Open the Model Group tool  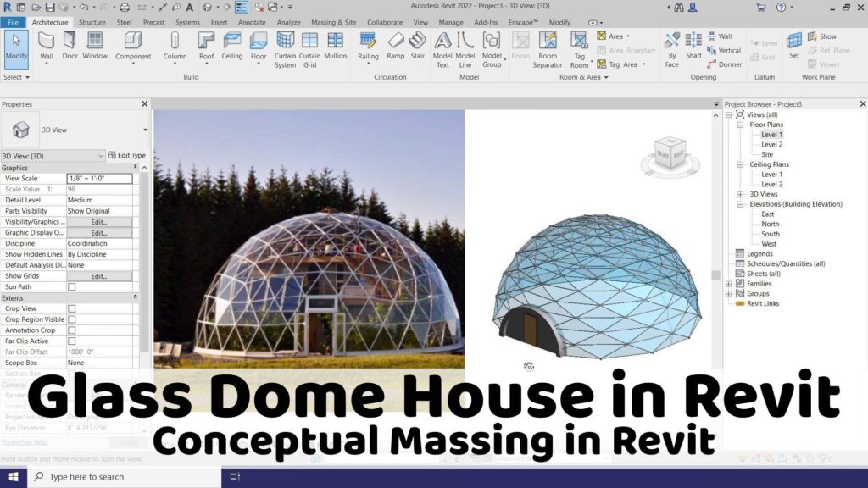tap(492, 50)
